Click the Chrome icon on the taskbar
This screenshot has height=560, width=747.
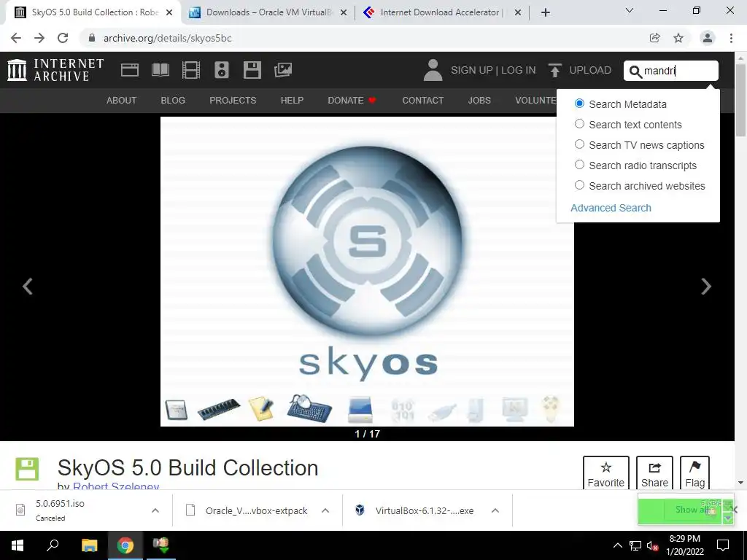click(x=125, y=545)
